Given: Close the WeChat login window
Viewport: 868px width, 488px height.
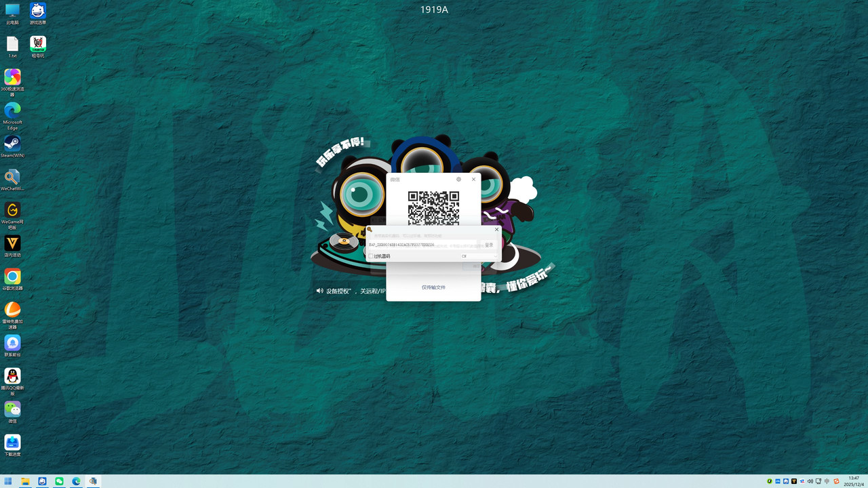Looking at the screenshot, I should point(473,180).
